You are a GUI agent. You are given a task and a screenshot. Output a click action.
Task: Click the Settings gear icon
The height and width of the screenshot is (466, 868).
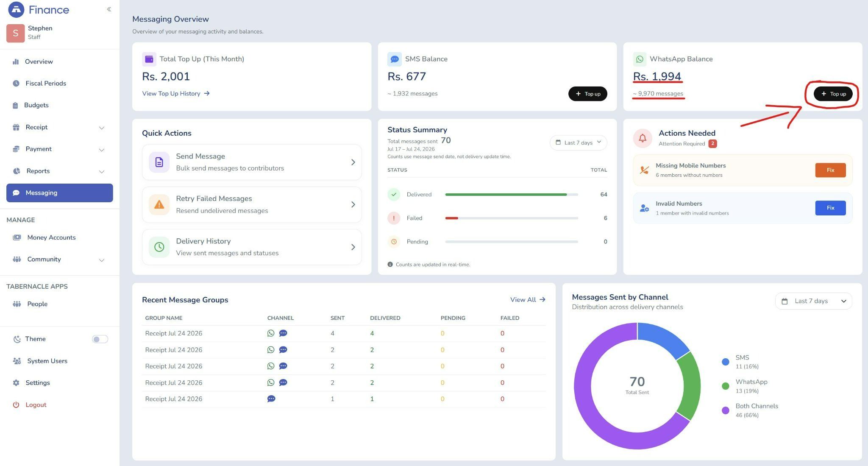tap(16, 383)
